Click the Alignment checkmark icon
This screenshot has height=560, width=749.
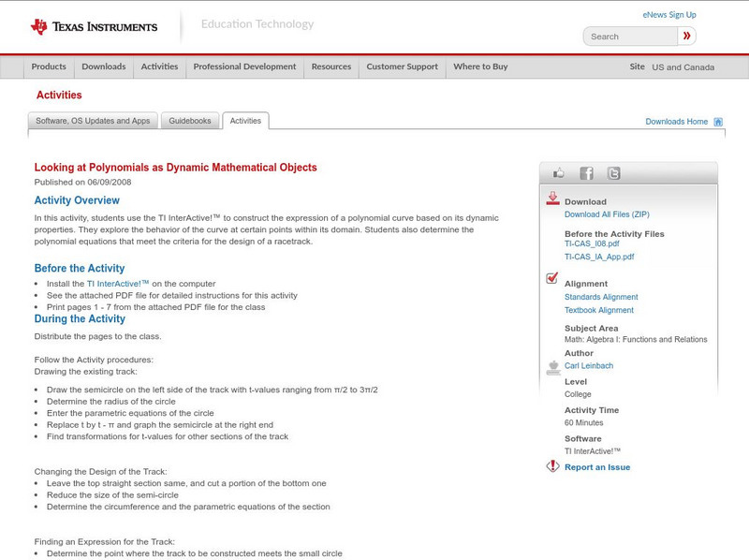pyautogui.click(x=552, y=278)
